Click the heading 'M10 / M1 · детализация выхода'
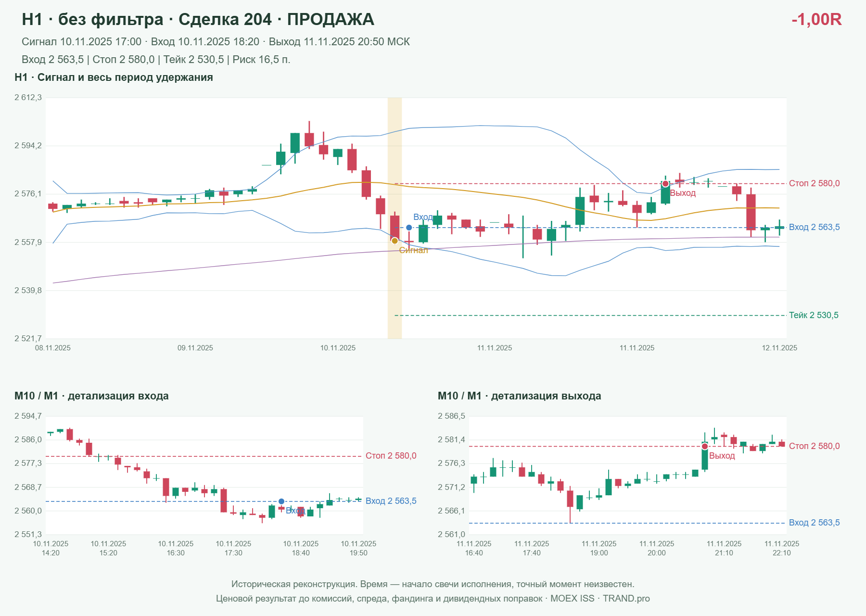Viewport: 866px width, 616px height. (520, 396)
